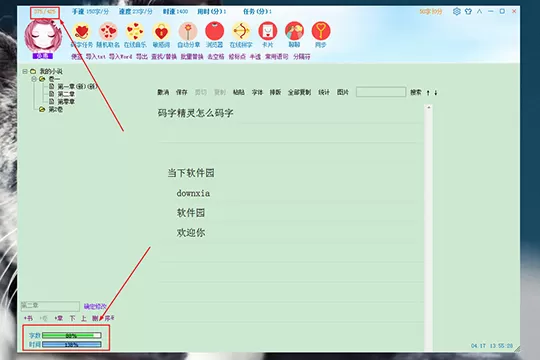Click 导出 menu item
Screen dimensions: 540x360
(x=142, y=56)
